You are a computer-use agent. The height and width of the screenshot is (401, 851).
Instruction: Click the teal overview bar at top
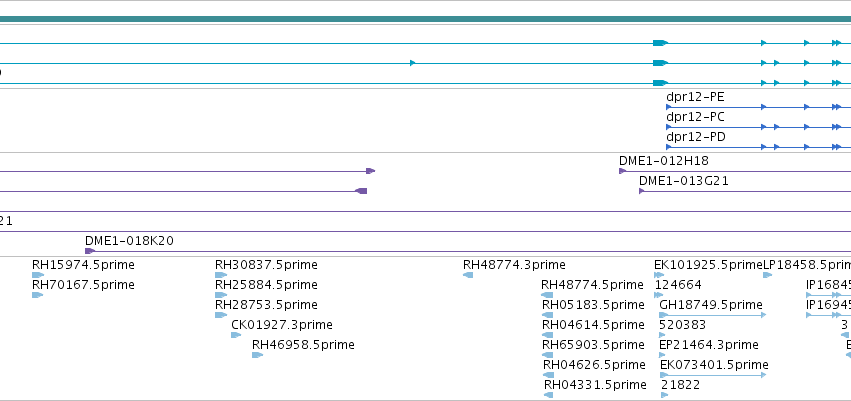tap(426, 19)
